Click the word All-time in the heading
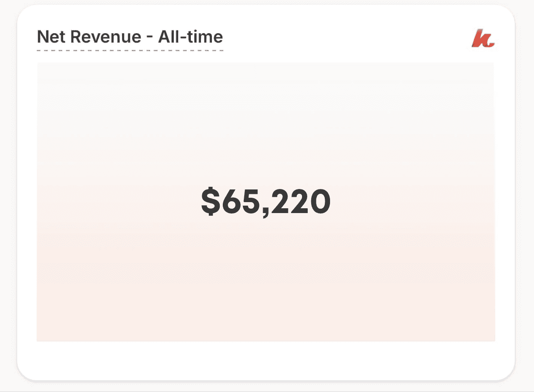This screenshot has width=534, height=392. click(x=190, y=37)
